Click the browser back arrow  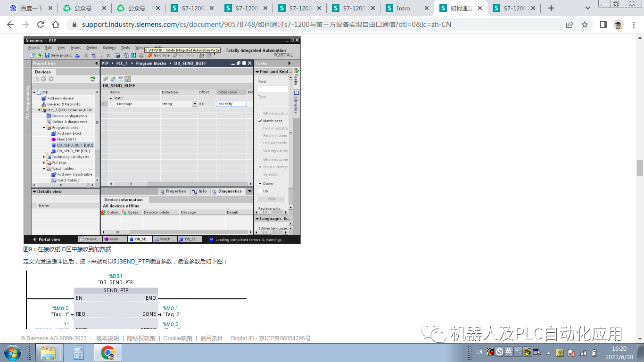[x=11, y=25]
